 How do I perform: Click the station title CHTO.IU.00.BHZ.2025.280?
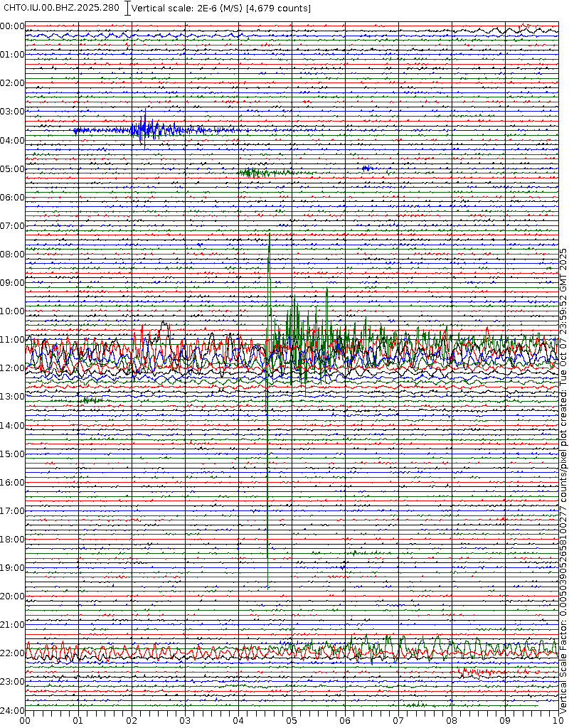62,8
